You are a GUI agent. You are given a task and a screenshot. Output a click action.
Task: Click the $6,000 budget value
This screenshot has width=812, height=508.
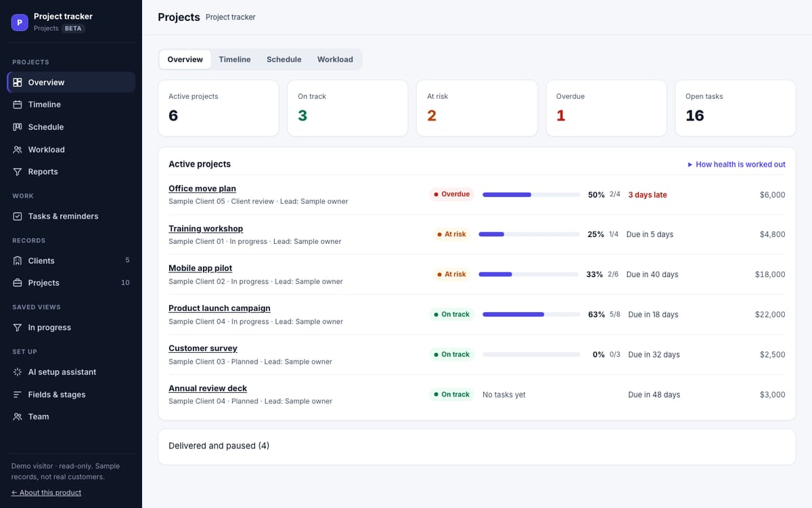(773, 195)
